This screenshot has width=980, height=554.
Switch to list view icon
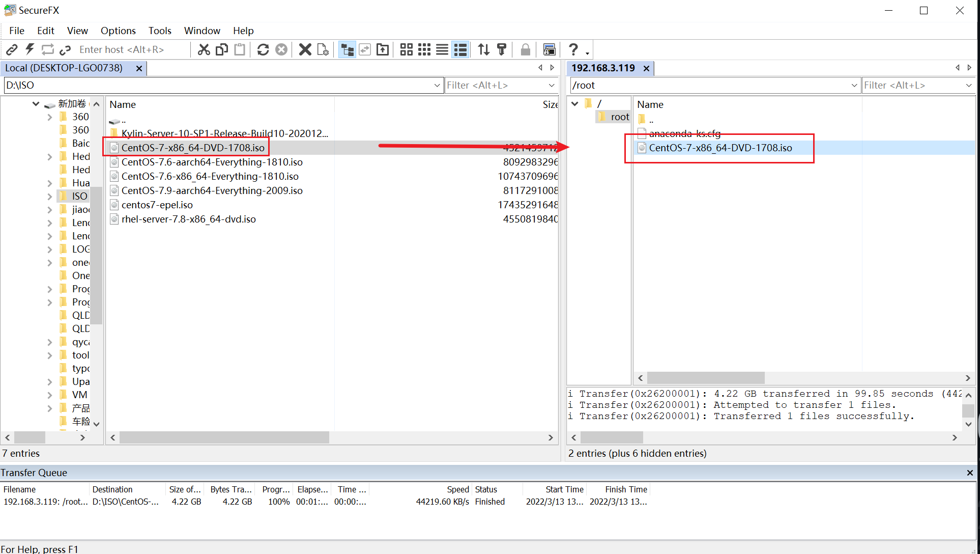coord(442,49)
